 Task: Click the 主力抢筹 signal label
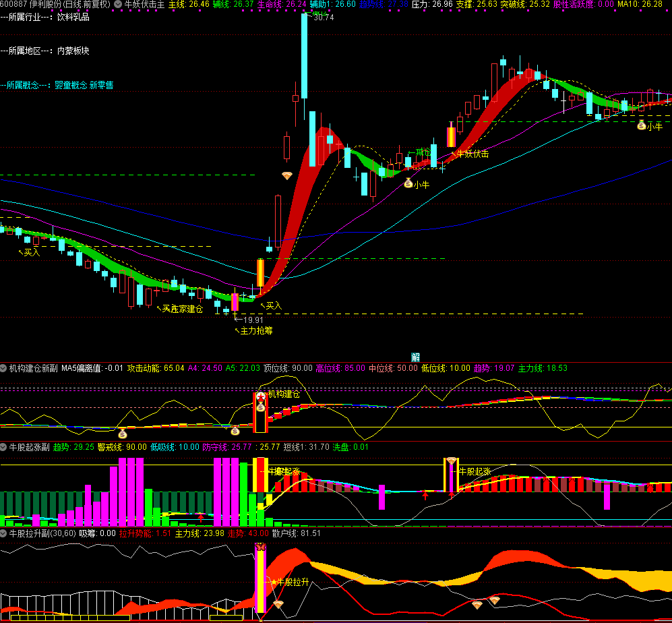(x=256, y=331)
